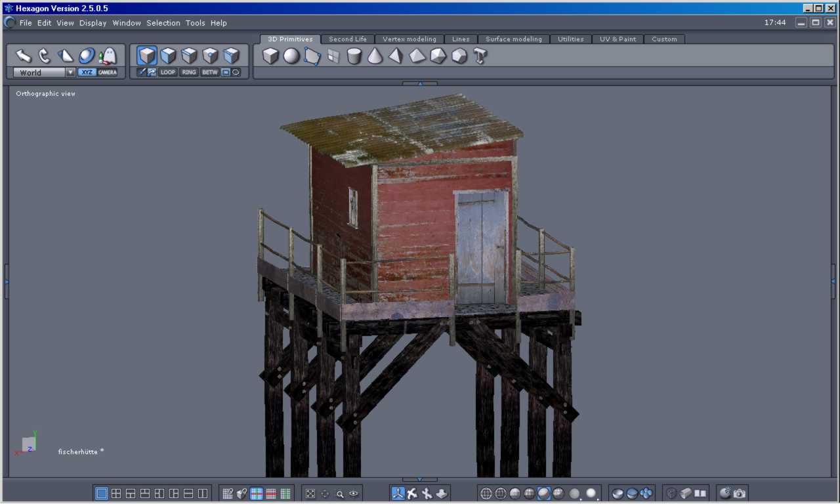
Task: Create a cone primitive
Action: pyautogui.click(x=375, y=56)
